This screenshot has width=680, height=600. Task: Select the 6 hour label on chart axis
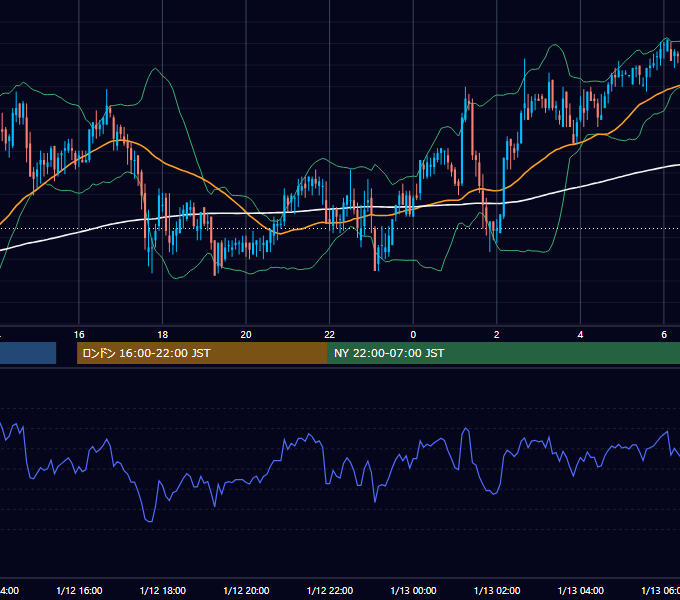(x=664, y=335)
